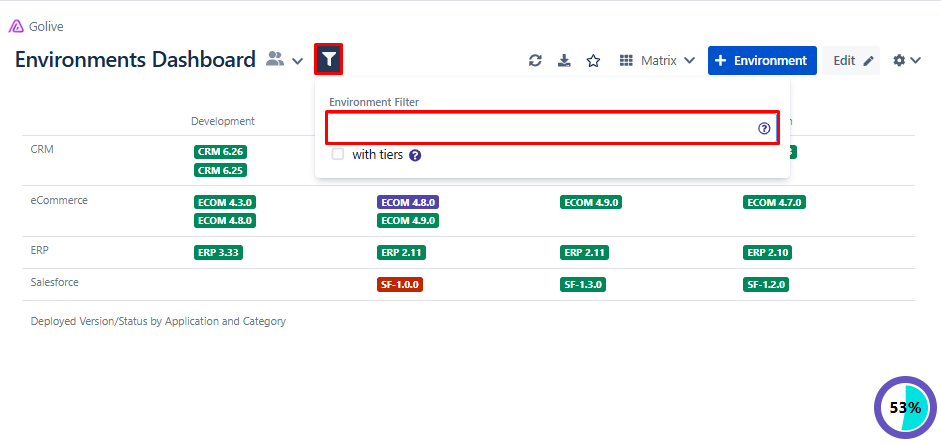941x445 pixels.
Task: Click the refresh dashboard icon
Action: coord(535,61)
